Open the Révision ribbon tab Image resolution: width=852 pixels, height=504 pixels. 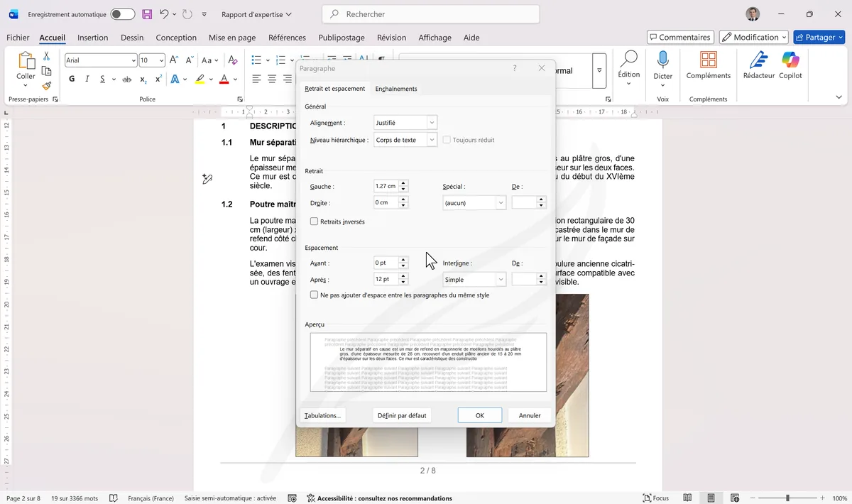pos(391,38)
